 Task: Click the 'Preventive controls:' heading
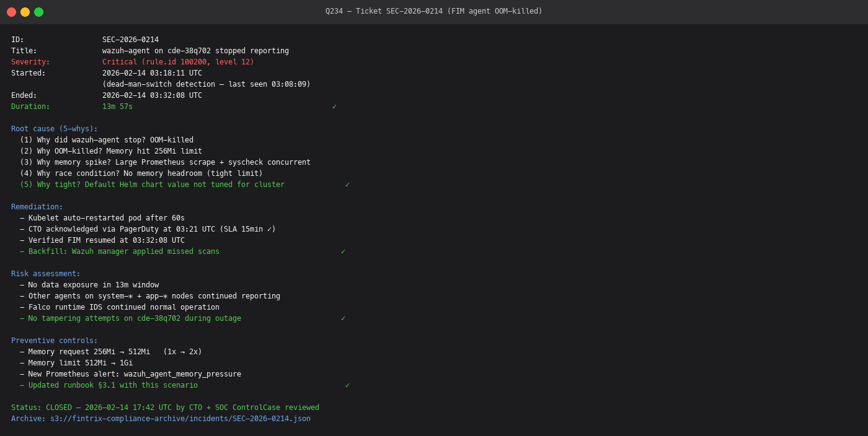[x=55, y=341]
